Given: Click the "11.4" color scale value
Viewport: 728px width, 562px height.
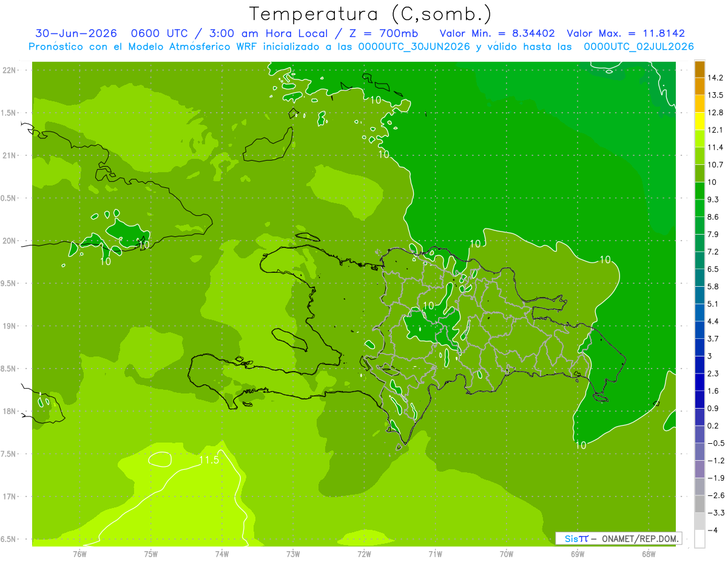Looking at the screenshot, I should 715,147.
